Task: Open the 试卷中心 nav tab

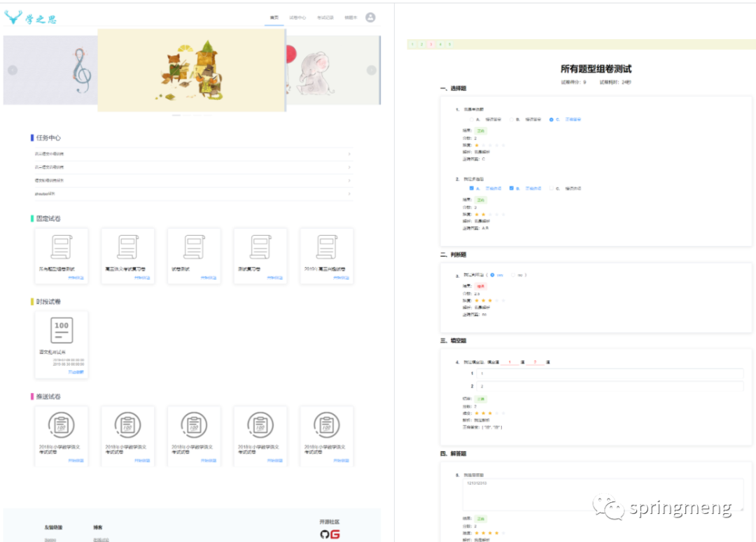Action: click(x=297, y=17)
